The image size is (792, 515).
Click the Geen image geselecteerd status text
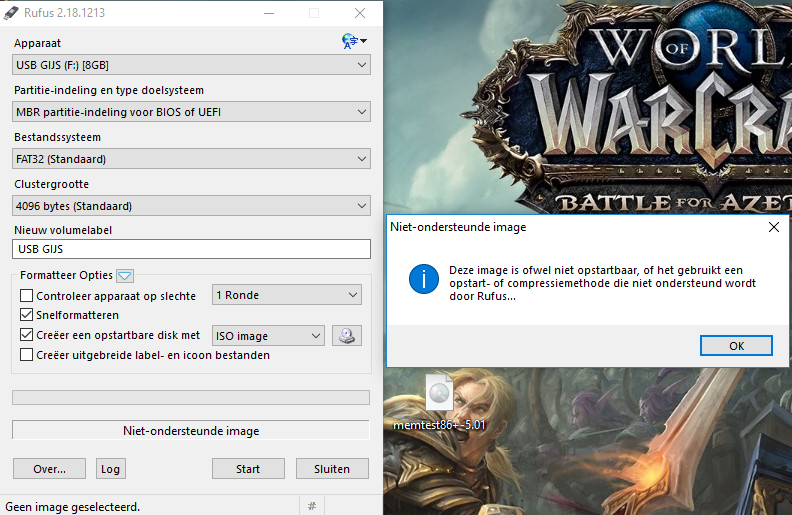pos(73,506)
